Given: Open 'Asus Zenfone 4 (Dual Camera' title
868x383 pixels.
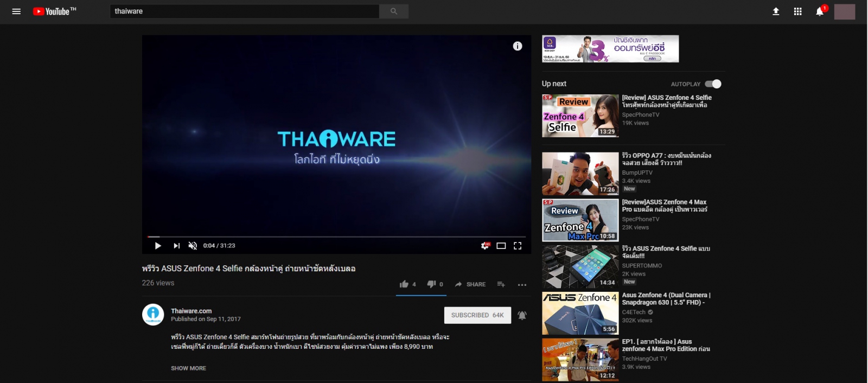Looking at the screenshot, I should pos(666,299).
